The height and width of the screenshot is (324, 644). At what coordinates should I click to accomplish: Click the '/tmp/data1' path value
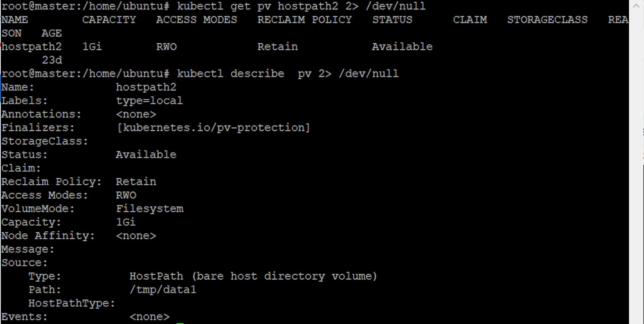[x=163, y=289]
